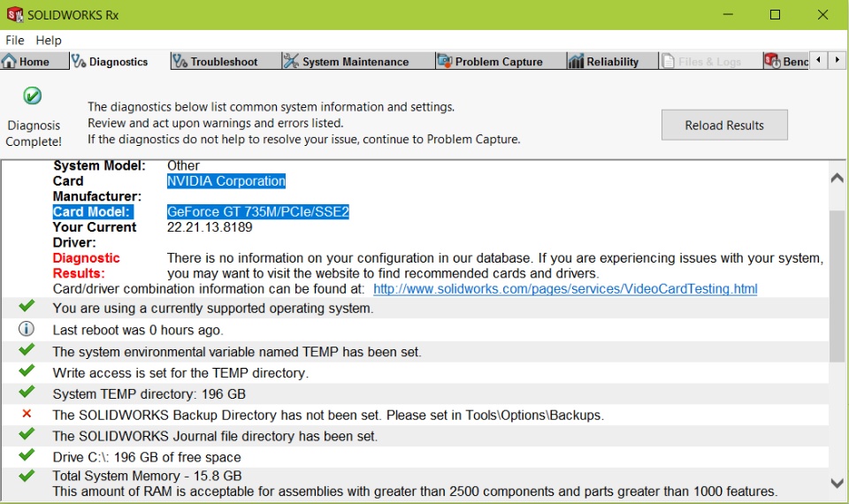849x504 pixels.
Task: Click the scrollbar down arrow
Action: click(838, 483)
